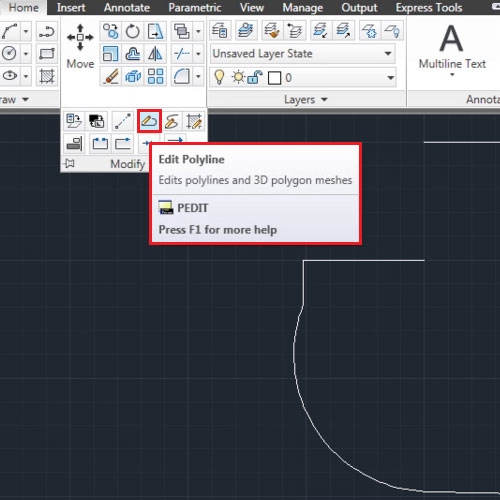Choose the Mirror tool icon
This screenshot has height=500, width=500.
coord(155,54)
